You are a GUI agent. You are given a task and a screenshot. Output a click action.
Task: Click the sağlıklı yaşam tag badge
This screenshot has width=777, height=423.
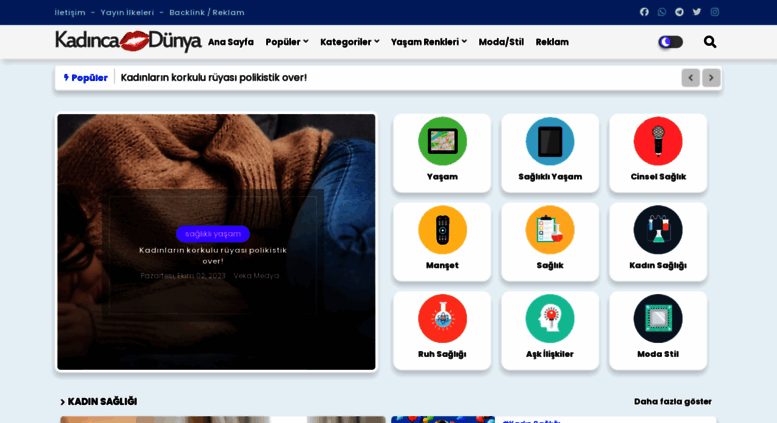[213, 234]
